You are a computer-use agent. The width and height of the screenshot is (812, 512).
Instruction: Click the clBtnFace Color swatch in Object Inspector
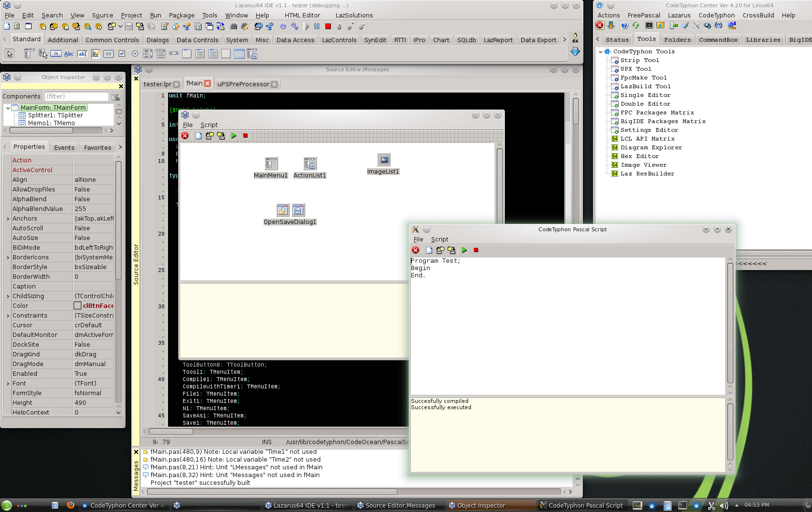(x=78, y=305)
